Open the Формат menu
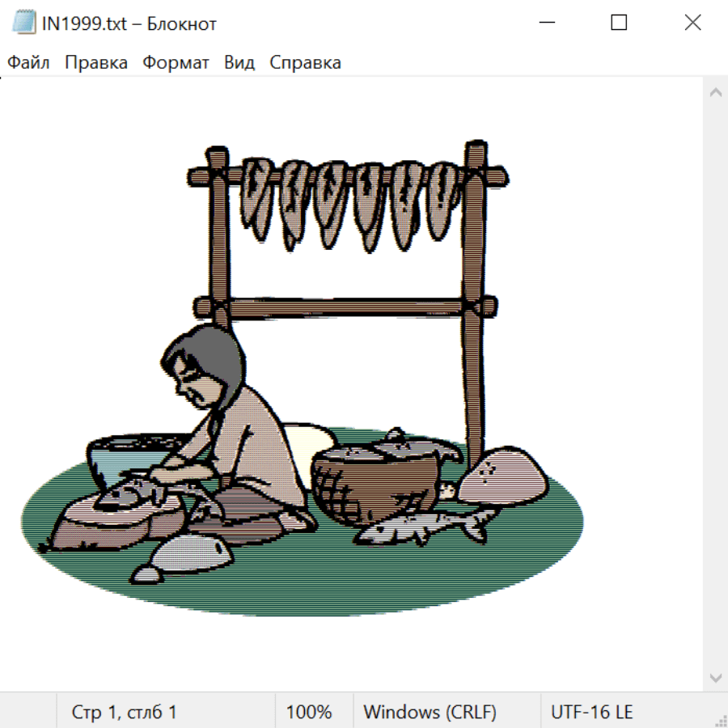This screenshot has height=728, width=728. pos(176,63)
